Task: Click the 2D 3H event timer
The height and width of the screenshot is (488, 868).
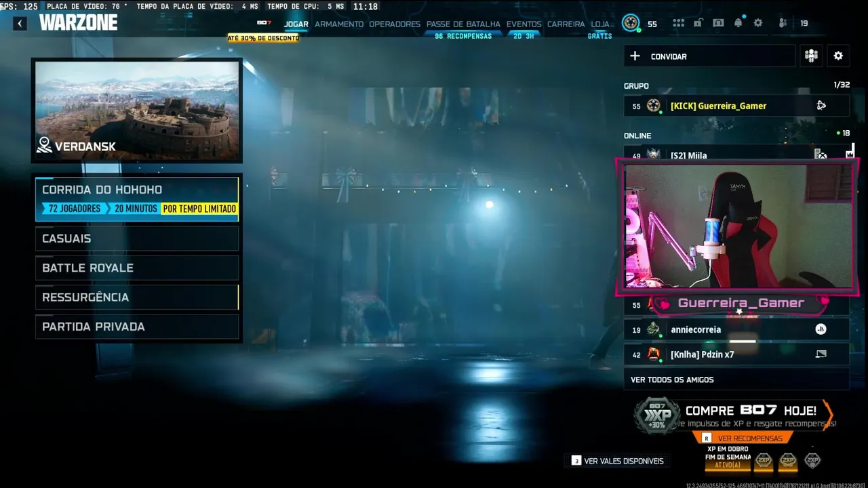Action: click(524, 36)
